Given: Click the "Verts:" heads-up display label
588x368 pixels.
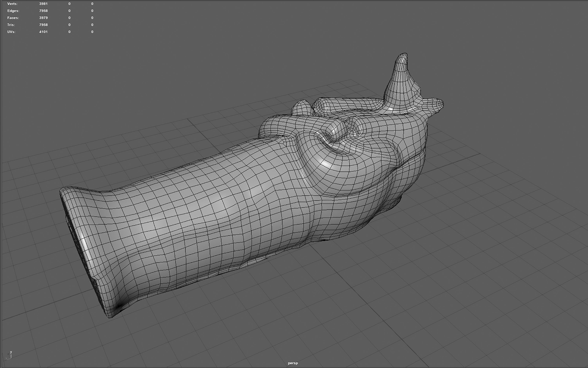Looking at the screenshot, I should [12, 4].
